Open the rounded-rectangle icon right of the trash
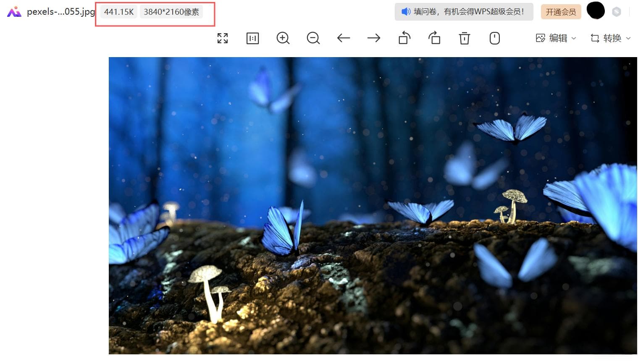This screenshot has width=638, height=364. tap(495, 38)
